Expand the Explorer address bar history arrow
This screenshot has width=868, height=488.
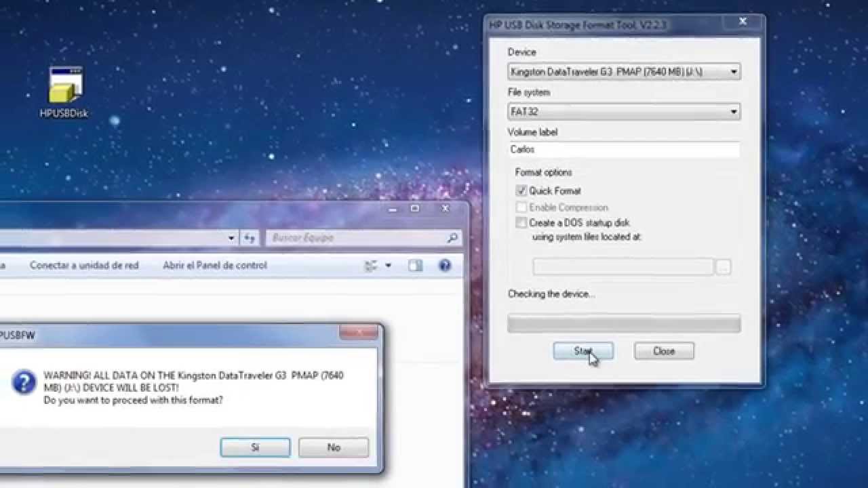231,238
